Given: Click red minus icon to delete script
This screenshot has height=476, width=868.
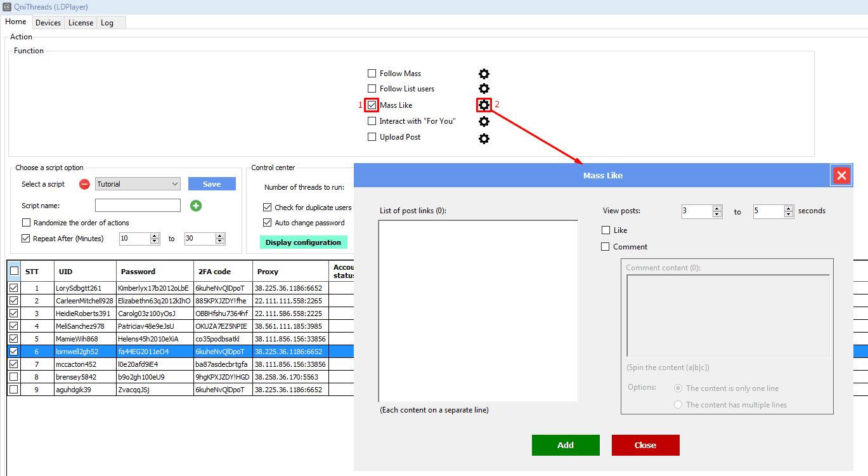Looking at the screenshot, I should click(x=84, y=185).
